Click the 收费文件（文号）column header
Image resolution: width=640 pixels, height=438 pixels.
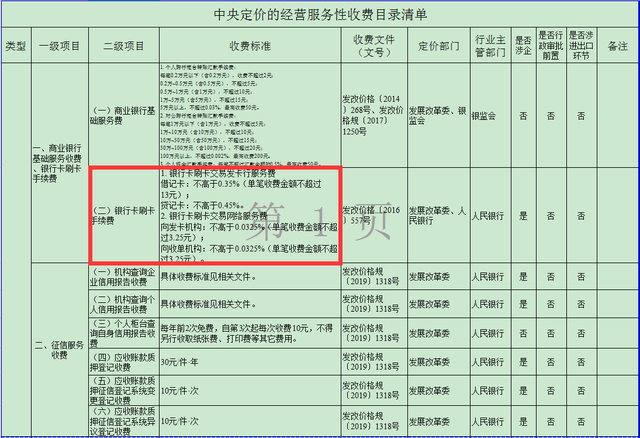374,46
